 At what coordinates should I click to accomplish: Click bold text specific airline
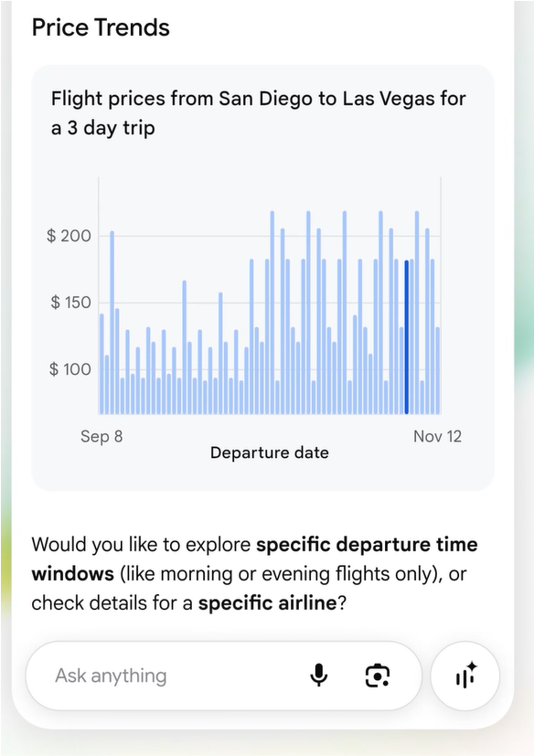(x=267, y=603)
